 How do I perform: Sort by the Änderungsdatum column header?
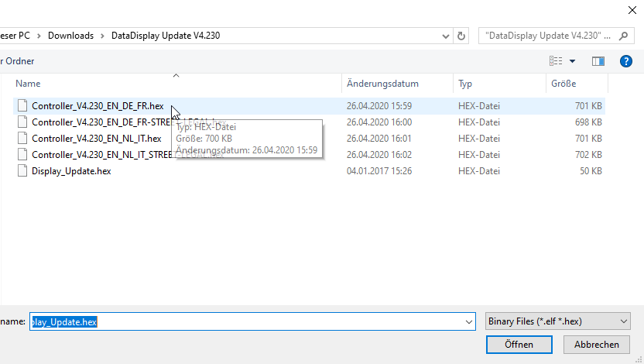[382, 84]
